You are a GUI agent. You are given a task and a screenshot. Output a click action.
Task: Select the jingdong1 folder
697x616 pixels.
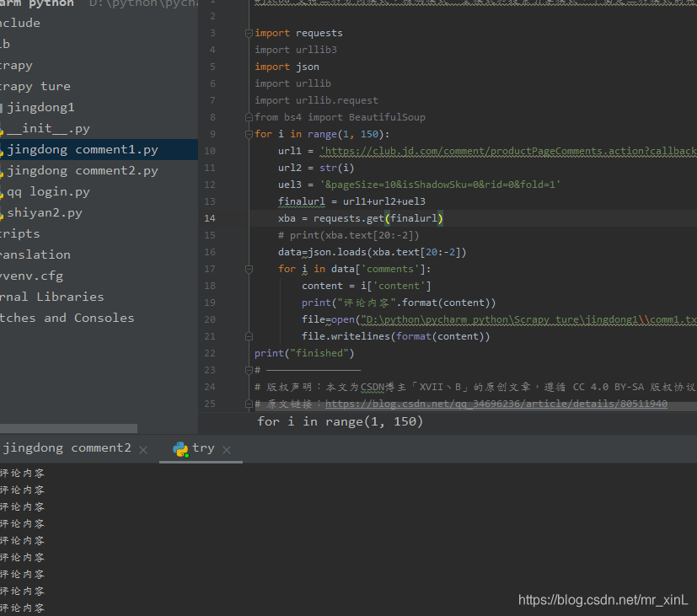40,108
